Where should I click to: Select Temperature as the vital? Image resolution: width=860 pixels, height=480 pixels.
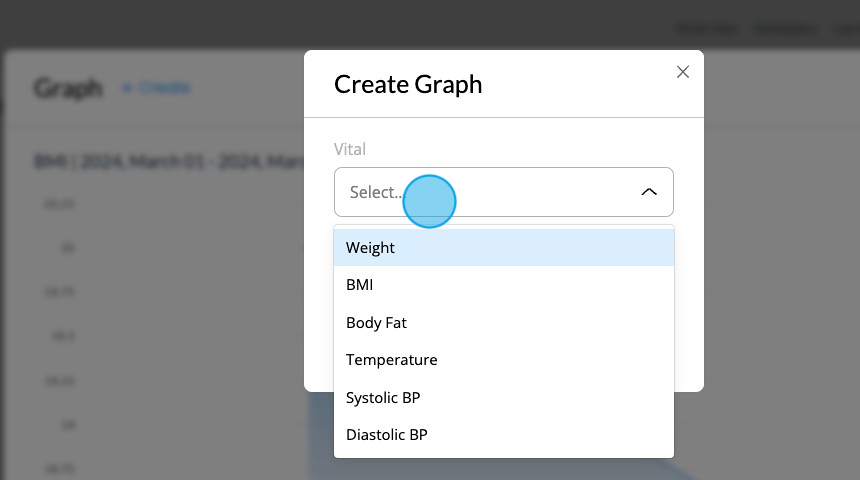click(503, 360)
